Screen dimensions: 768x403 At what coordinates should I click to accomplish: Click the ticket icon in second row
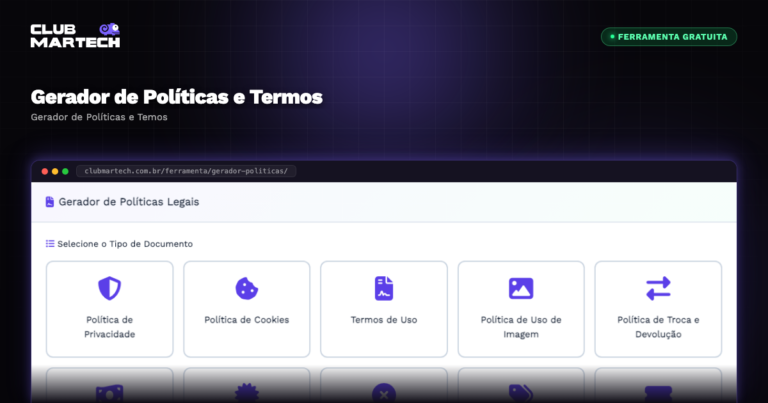point(658,394)
